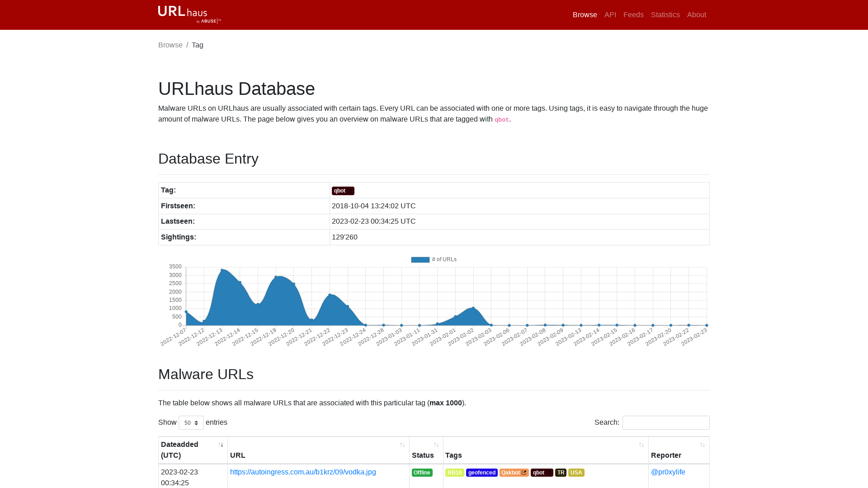The image size is (868, 488).
Task: Click the Database Entry heading
Action: pyautogui.click(x=208, y=159)
